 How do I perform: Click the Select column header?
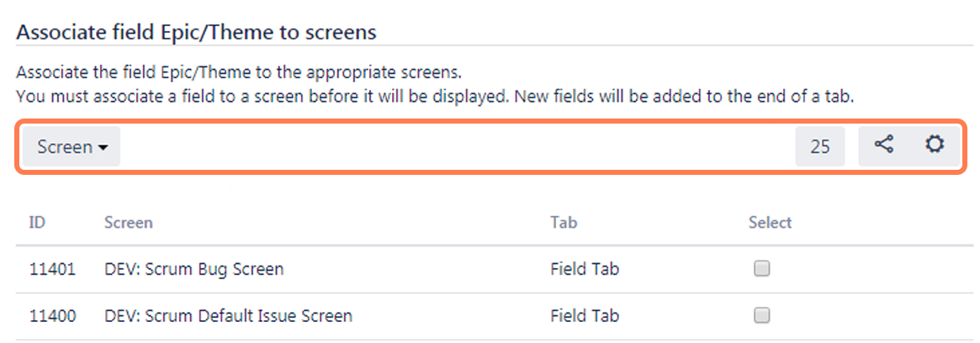[x=770, y=223]
